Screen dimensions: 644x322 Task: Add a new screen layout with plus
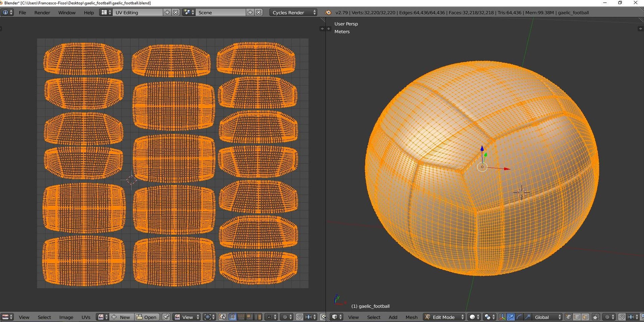point(167,12)
